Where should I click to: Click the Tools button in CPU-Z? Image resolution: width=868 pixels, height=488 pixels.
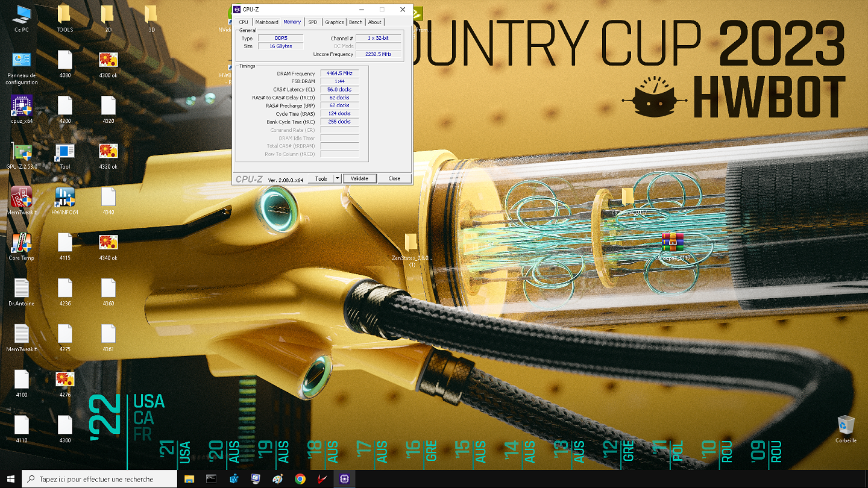(321, 178)
